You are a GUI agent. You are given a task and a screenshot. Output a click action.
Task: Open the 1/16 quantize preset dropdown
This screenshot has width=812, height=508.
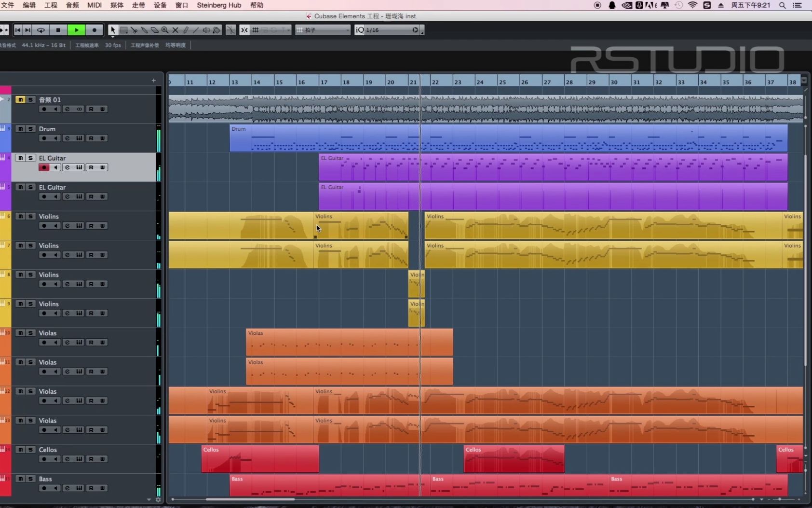click(x=392, y=30)
